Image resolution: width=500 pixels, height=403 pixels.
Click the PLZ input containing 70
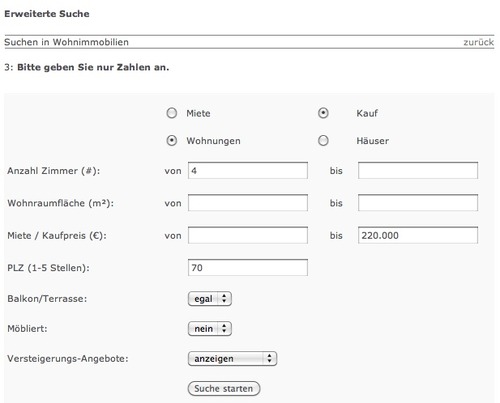[248, 268]
